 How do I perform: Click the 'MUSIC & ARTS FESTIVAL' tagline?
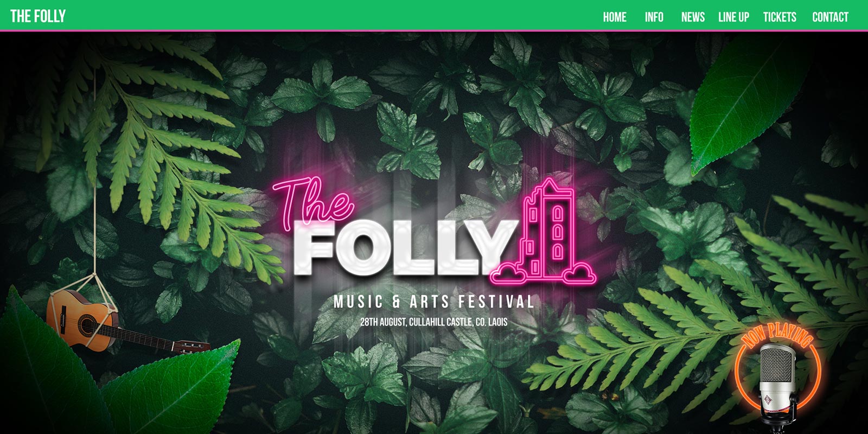tap(434, 302)
